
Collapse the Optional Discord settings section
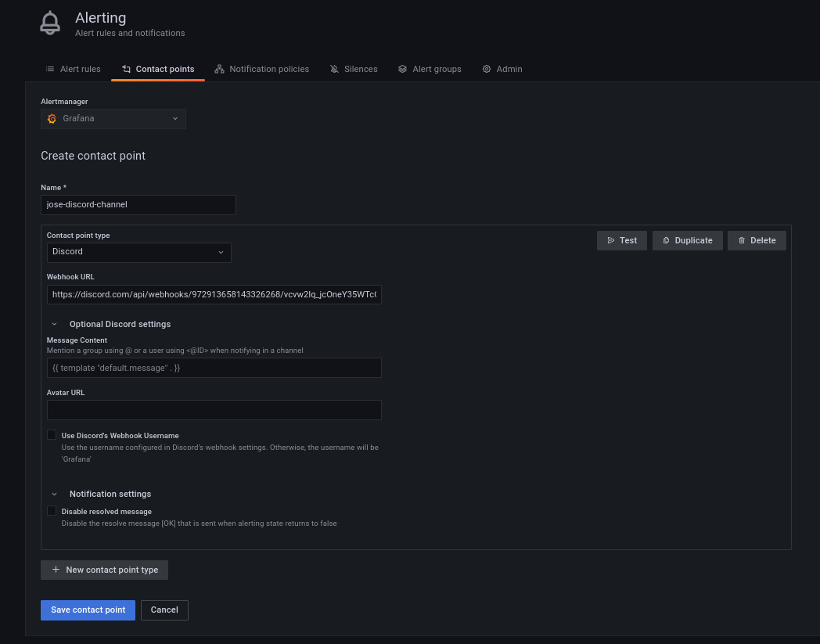tap(54, 324)
